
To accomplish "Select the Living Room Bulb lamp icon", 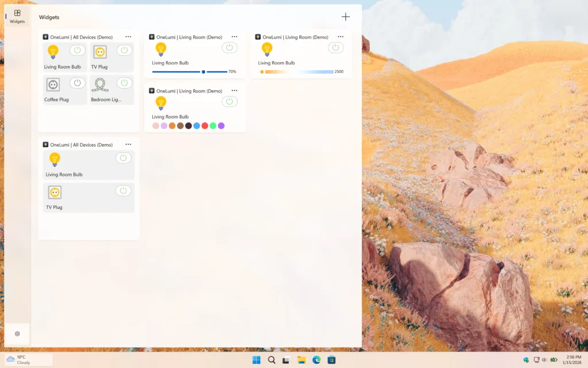I will (x=53, y=52).
